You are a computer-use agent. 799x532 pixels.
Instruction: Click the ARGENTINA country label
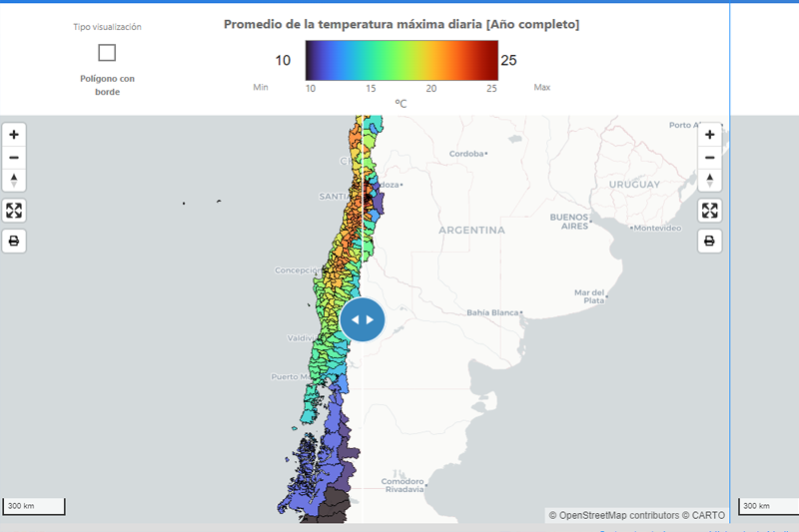471,231
